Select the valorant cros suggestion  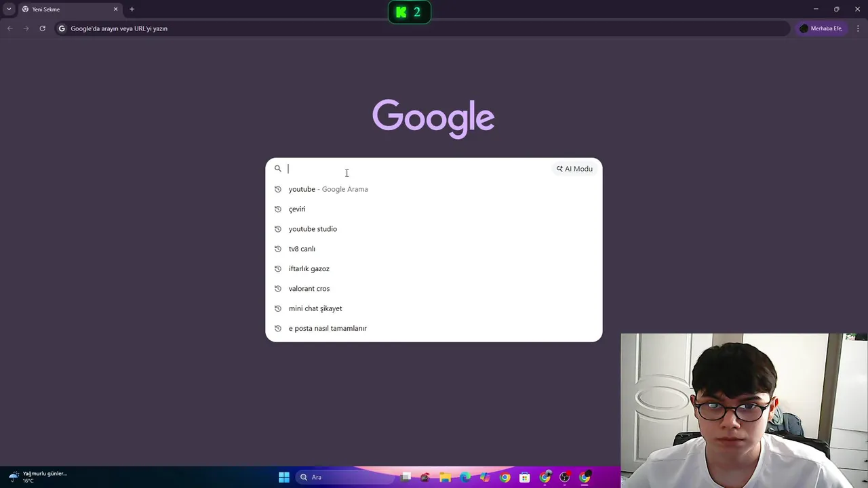coord(434,289)
